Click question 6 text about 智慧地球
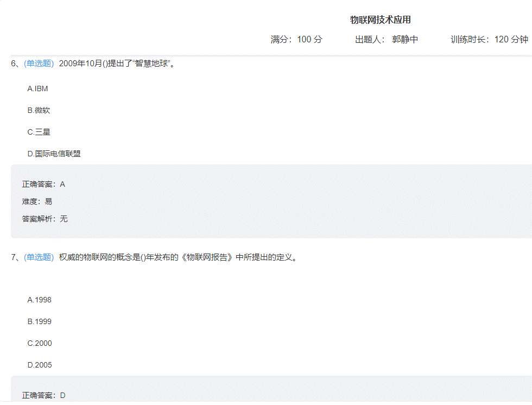 (117, 63)
